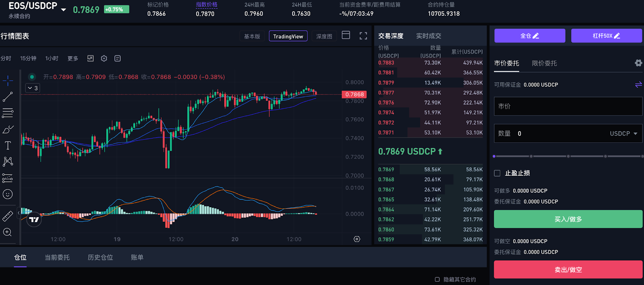Open the 交易深度 tab

391,36
